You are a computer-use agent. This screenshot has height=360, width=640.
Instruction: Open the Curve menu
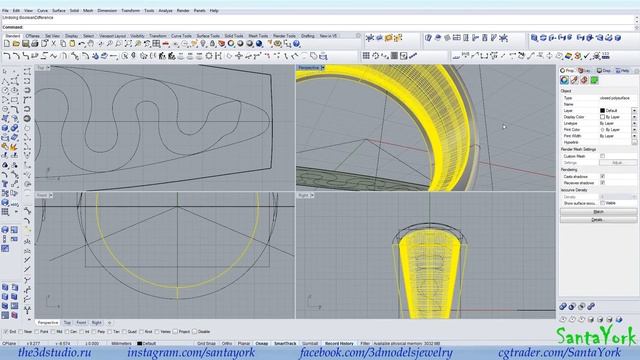point(42,11)
